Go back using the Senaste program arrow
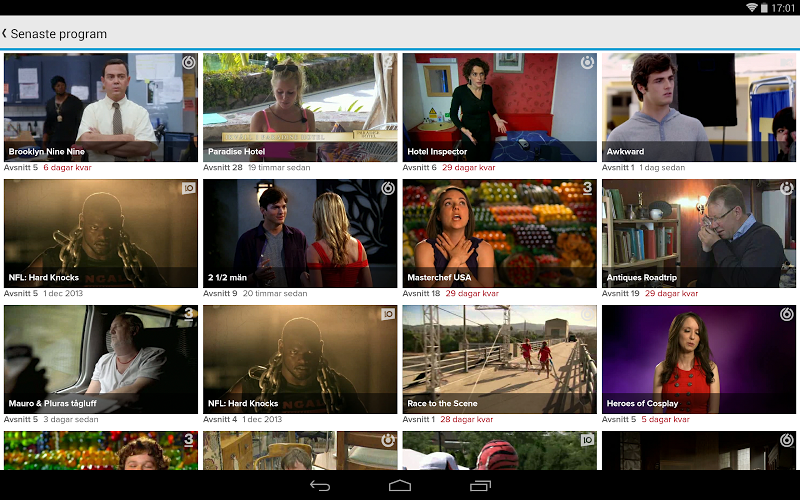 4,34
